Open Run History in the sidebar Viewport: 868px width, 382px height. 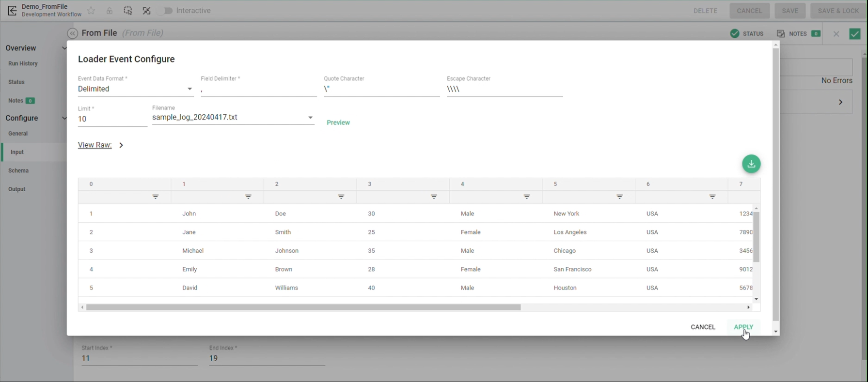[x=23, y=63]
